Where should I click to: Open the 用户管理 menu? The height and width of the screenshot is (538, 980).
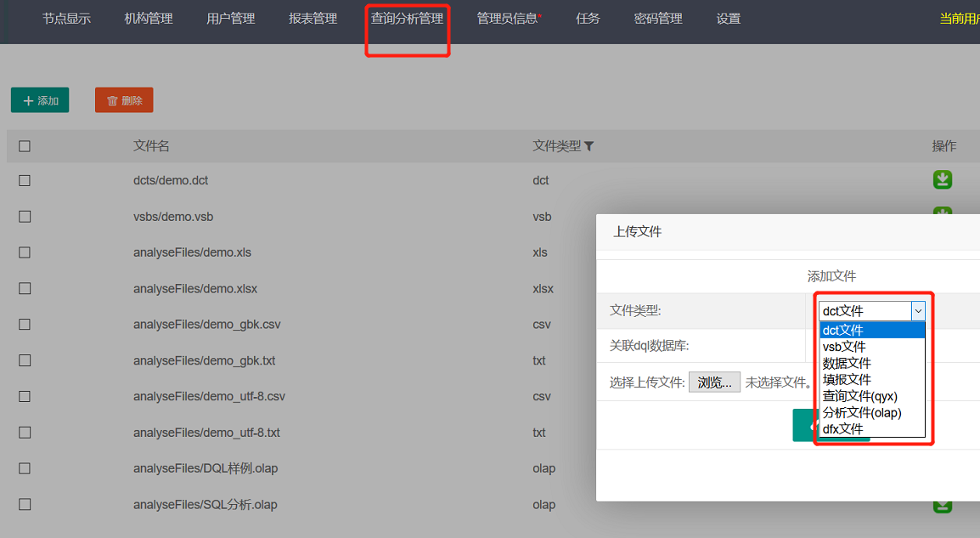231,19
